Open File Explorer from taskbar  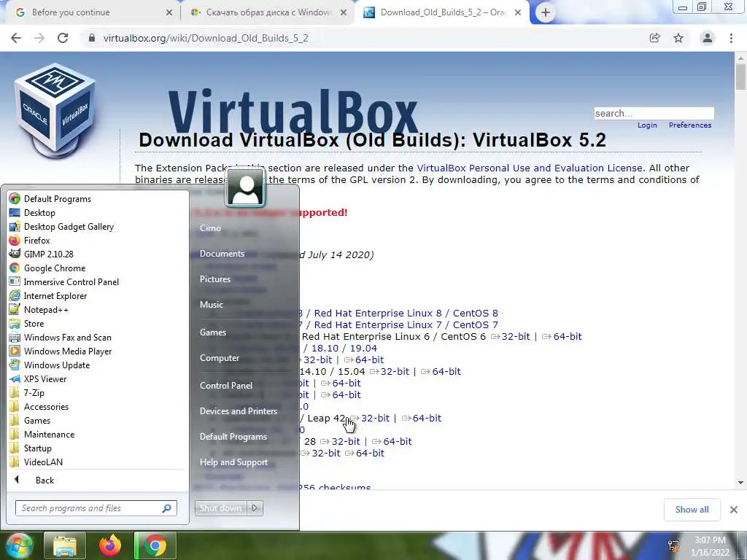(x=65, y=545)
